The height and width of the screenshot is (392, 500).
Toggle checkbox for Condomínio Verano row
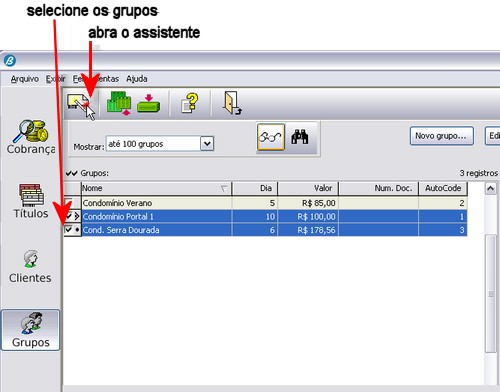point(69,202)
